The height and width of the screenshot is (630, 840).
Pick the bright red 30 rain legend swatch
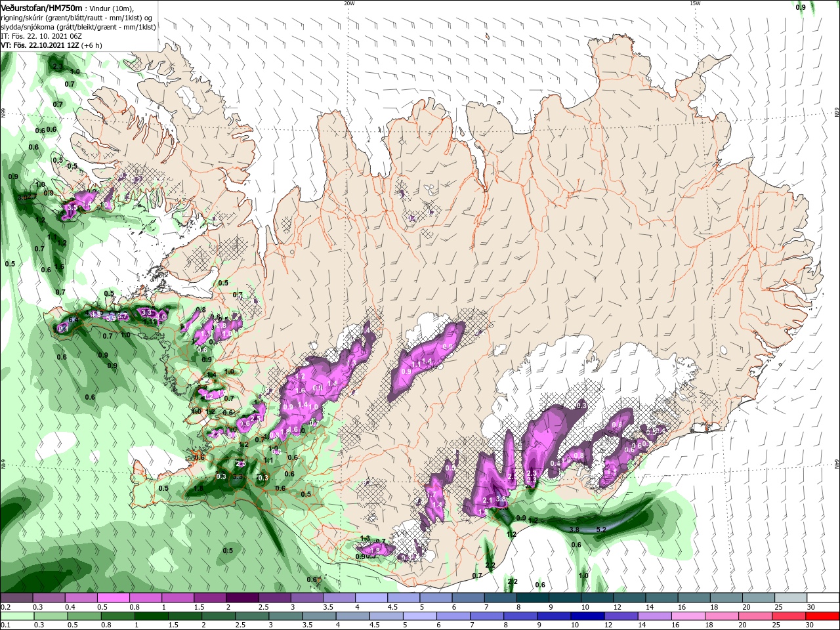(822, 616)
